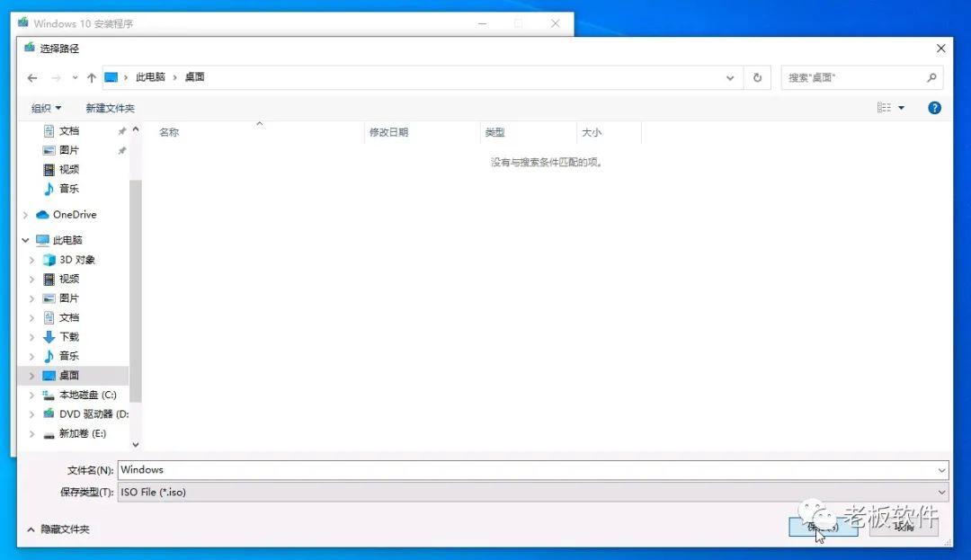Image resolution: width=971 pixels, height=560 pixels.
Task: Click the 新建文件夹 command
Action: (110, 107)
